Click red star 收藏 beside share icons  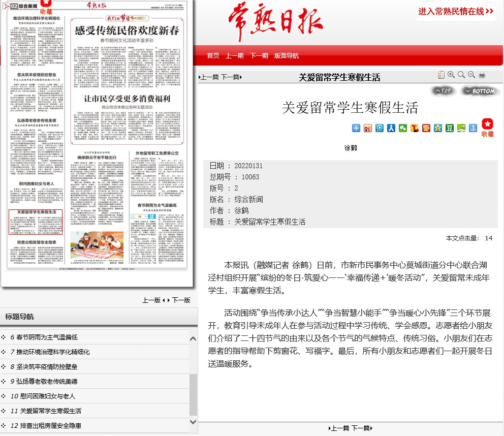[487, 128]
